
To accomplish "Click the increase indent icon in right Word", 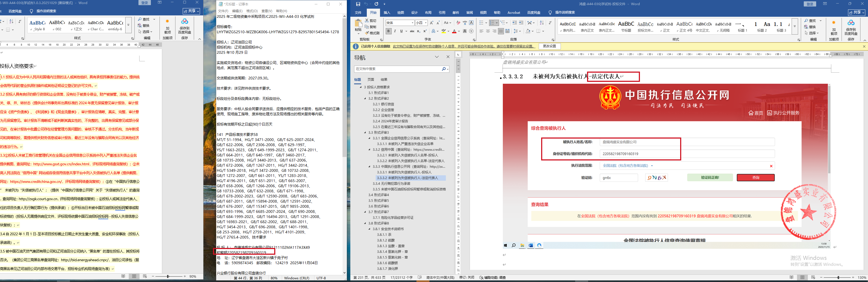I will click(521, 23).
